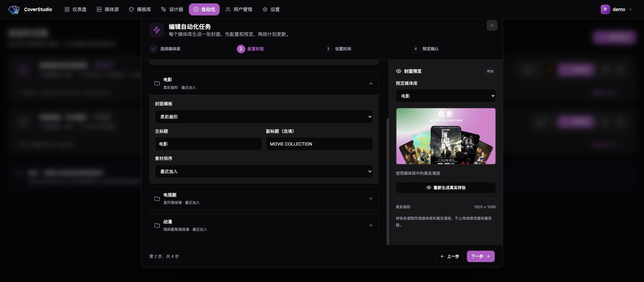Open 用户管理 user management
644x282 pixels.
(239, 9)
